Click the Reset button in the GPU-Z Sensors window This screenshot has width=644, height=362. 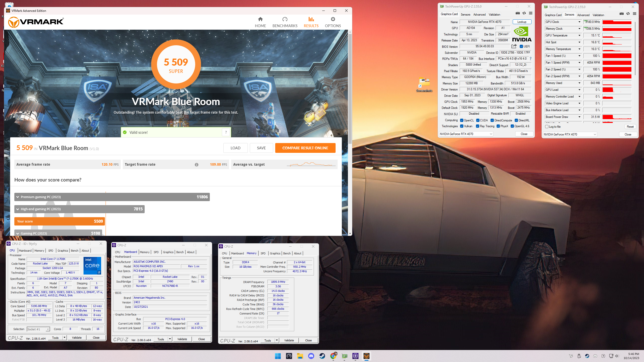630,127
